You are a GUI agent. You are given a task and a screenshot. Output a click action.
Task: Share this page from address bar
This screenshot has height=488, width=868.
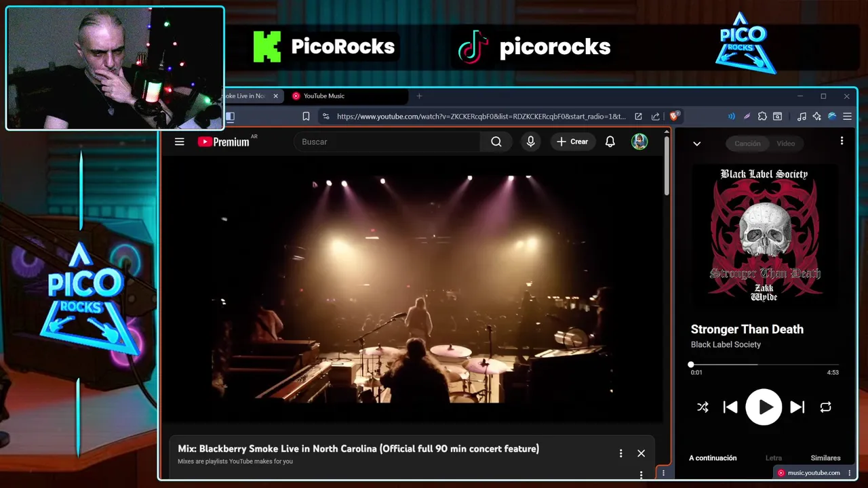[x=655, y=117]
